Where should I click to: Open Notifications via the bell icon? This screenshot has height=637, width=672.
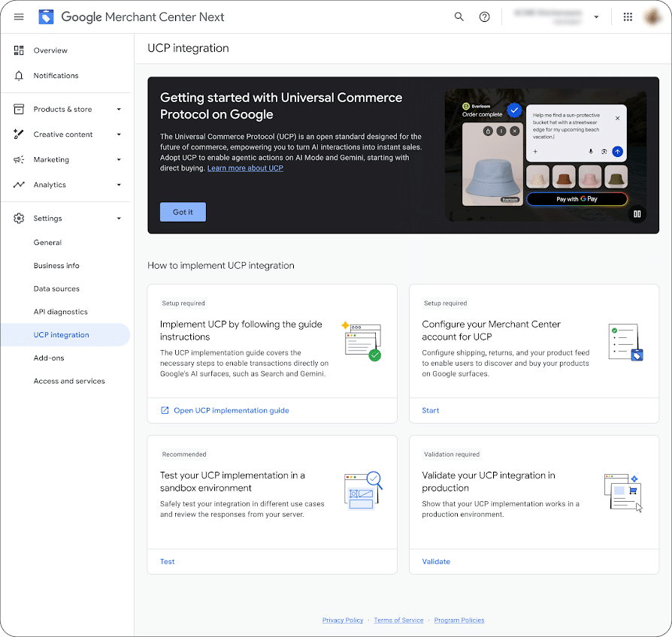(x=19, y=75)
